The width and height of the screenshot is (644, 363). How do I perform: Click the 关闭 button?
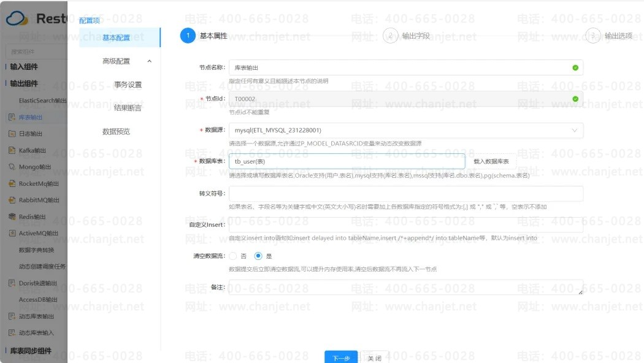(375, 357)
